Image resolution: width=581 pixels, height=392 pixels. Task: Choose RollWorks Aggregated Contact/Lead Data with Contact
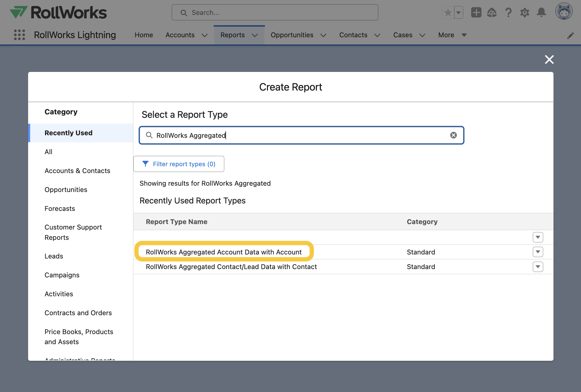point(231,267)
